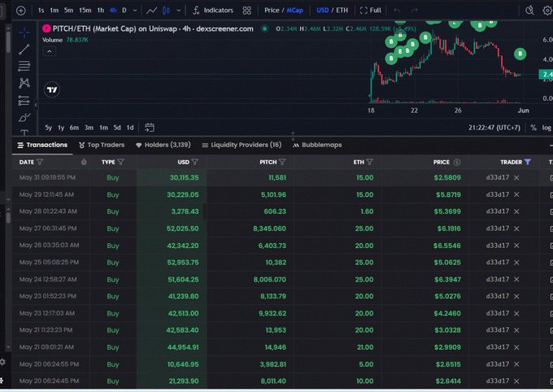The width and height of the screenshot is (553, 392).
Task: Select the brush drawing tool
Action: point(24,117)
